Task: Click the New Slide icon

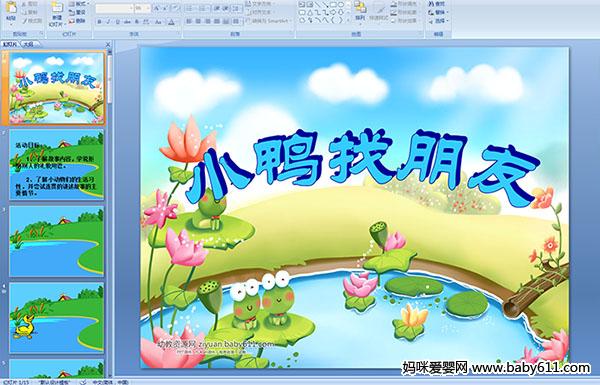Action: [x=57, y=8]
